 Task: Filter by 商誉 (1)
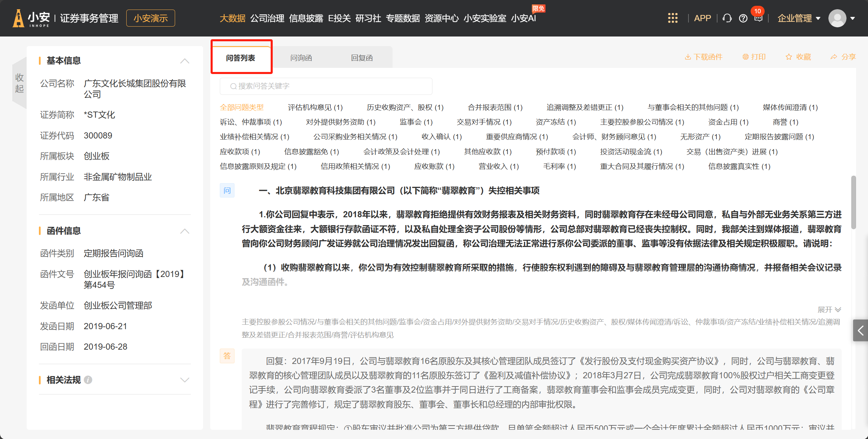point(785,122)
